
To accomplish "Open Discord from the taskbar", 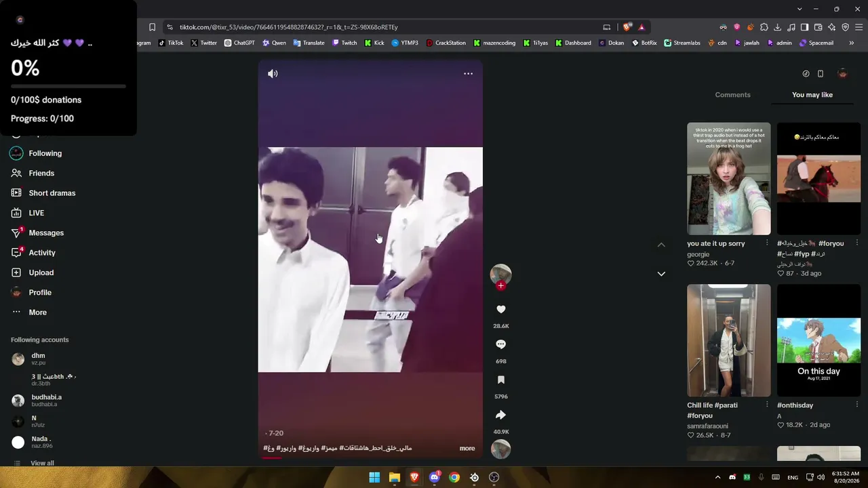I will (x=434, y=477).
